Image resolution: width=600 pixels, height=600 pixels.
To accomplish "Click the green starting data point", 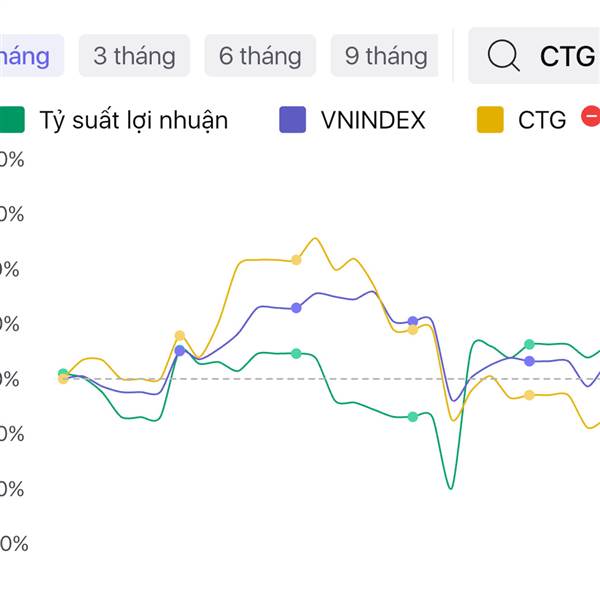I will [63, 374].
